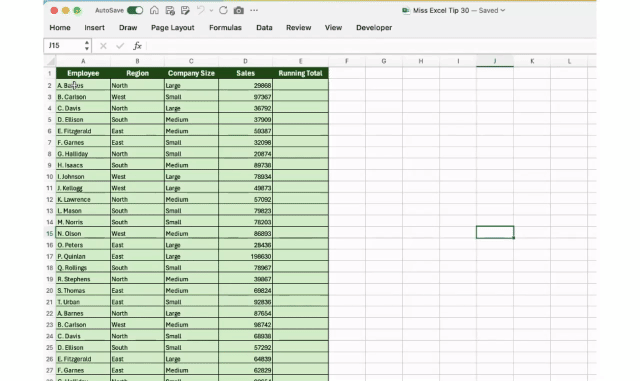This screenshot has height=381, width=640.
Task: Open the View tab
Action: (x=333, y=28)
